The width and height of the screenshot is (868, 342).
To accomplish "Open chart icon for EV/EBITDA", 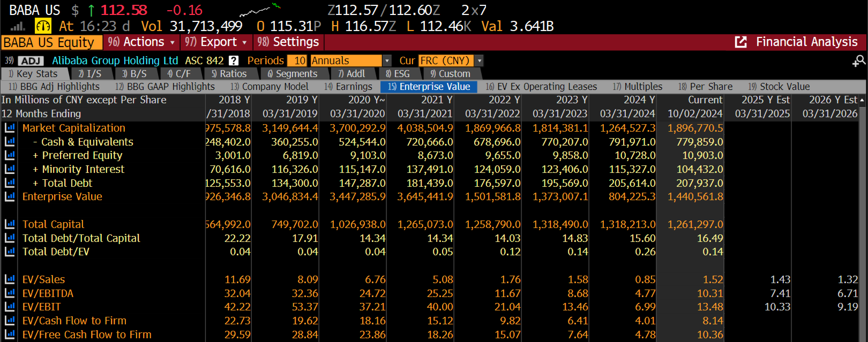I will pos(10,293).
